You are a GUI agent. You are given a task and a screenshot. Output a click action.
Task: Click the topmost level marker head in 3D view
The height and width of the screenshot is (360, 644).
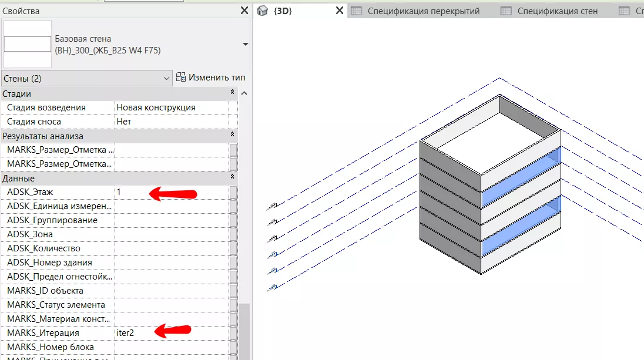coord(273,206)
